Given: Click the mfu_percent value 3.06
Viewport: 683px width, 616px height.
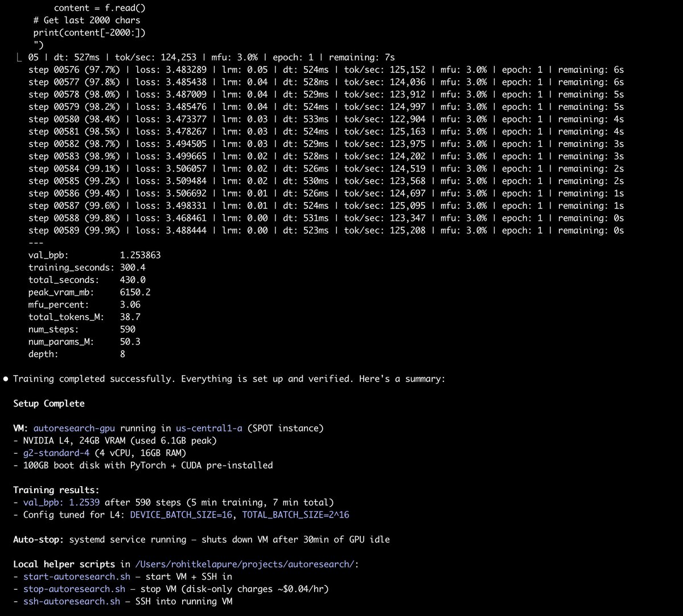Looking at the screenshot, I should pos(130,305).
